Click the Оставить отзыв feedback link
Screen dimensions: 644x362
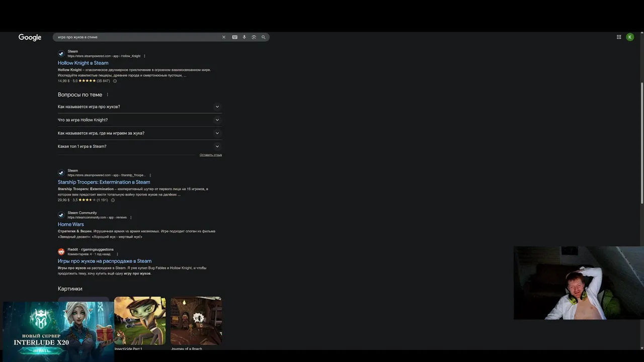211,155
